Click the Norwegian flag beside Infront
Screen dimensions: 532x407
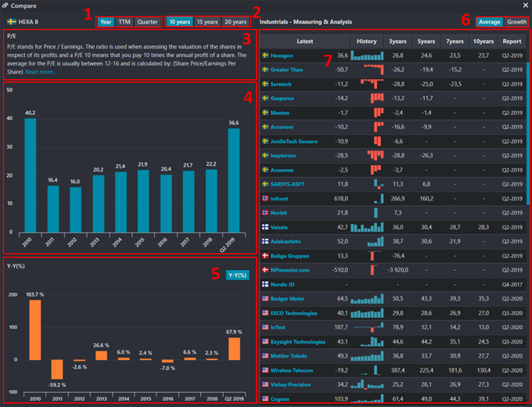click(265, 198)
